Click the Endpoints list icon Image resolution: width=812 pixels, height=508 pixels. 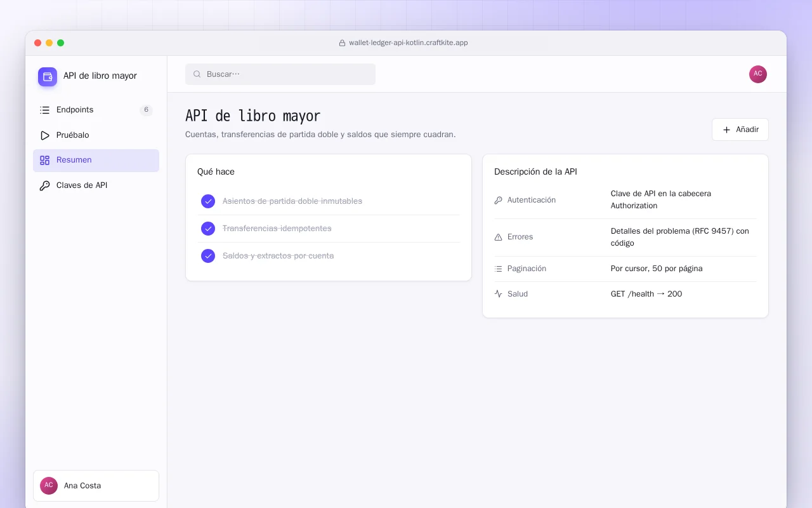(x=44, y=110)
